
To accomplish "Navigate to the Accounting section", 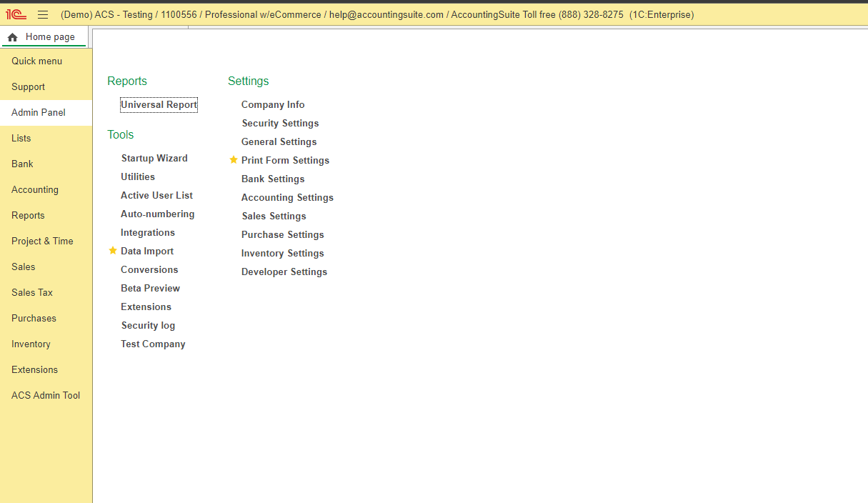I will tap(46, 190).
